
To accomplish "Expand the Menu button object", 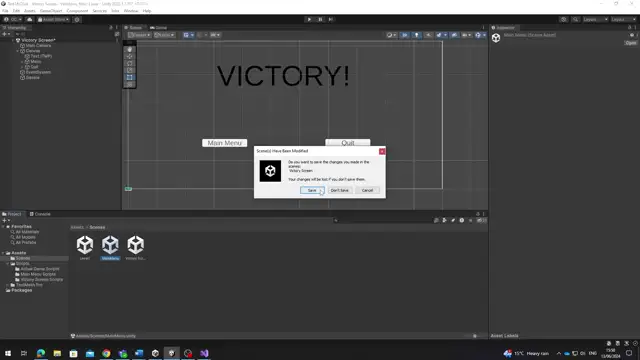I will pos(22,62).
